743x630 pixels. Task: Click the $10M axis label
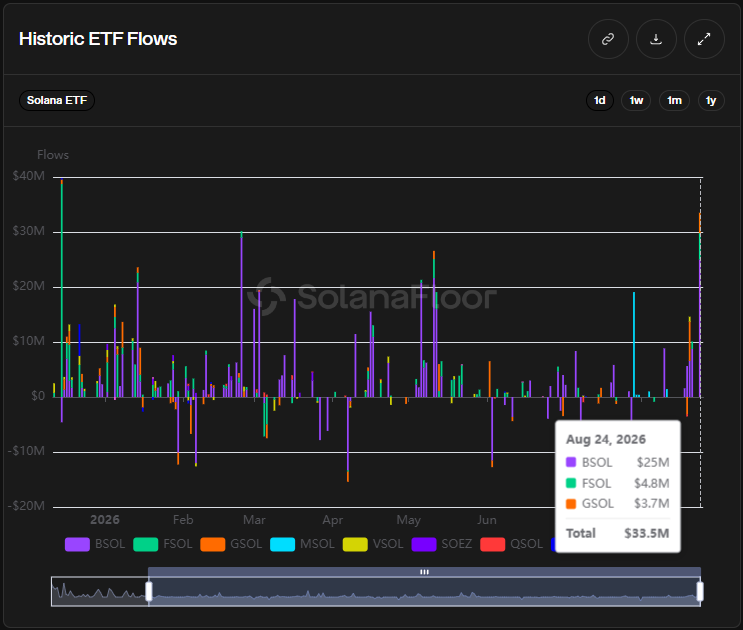tap(29, 341)
